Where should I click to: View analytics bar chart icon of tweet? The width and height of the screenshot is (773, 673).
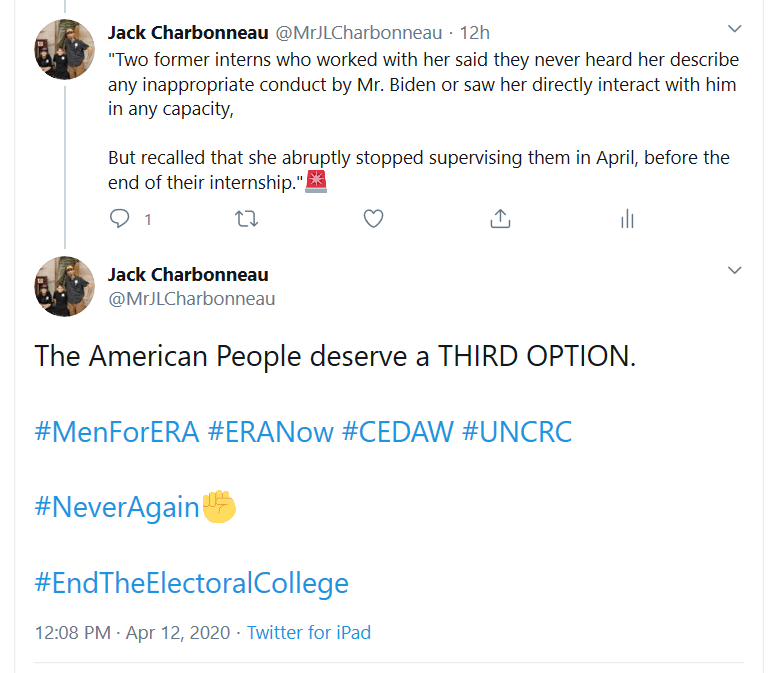pyautogui.click(x=627, y=218)
